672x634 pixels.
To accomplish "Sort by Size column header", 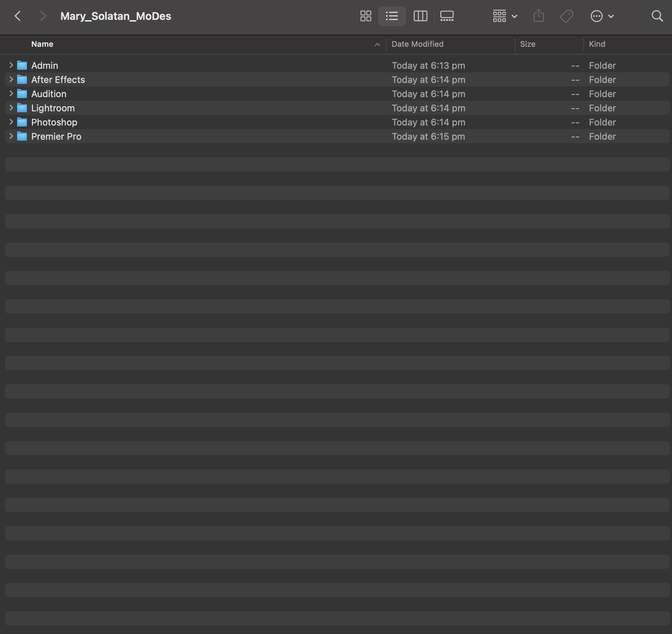I will click(527, 44).
